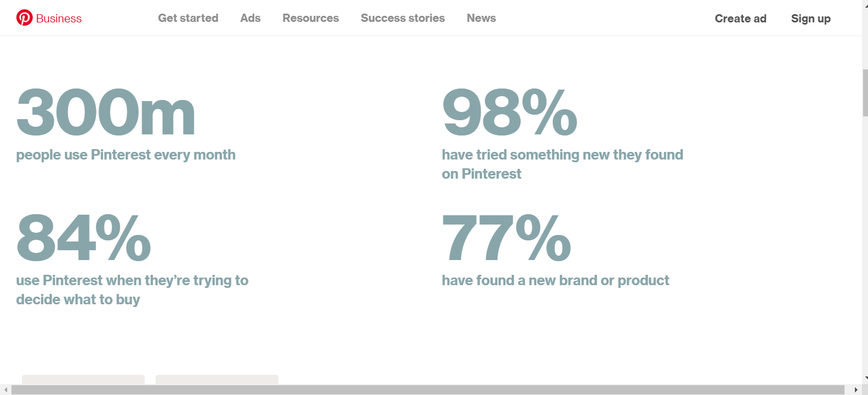Click the 300m statistic heading

105,112
